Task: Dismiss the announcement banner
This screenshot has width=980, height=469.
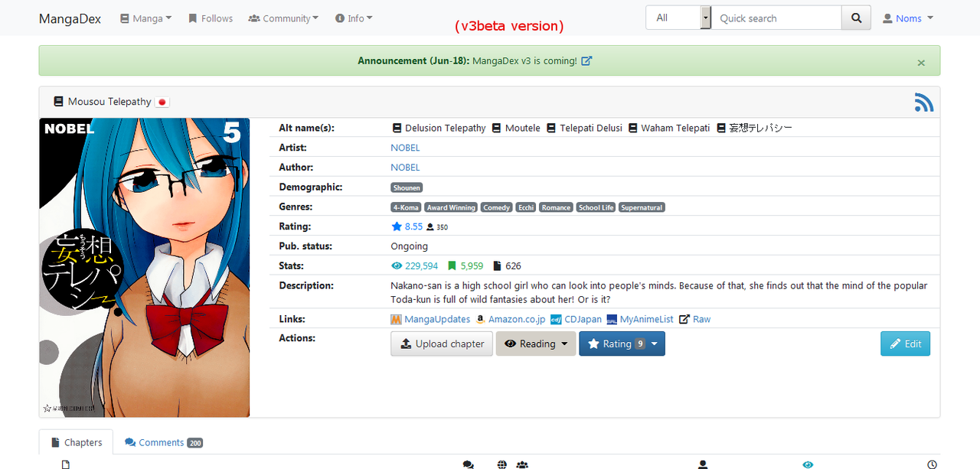Action: point(921,63)
